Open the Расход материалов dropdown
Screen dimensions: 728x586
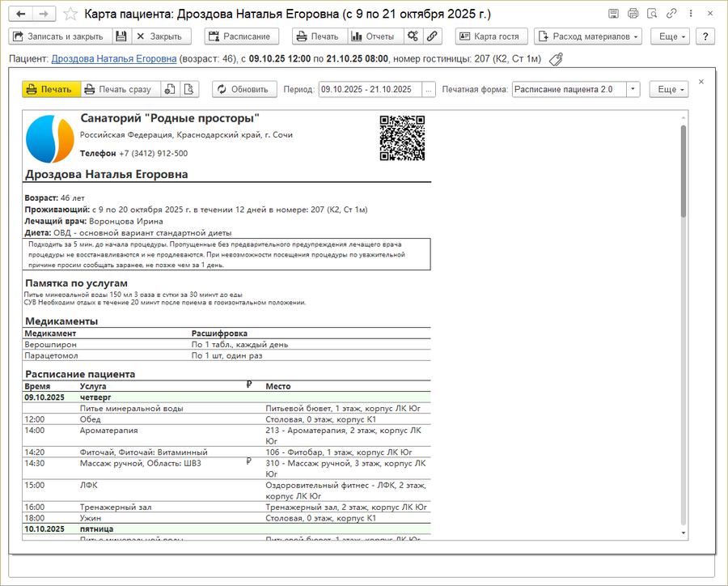click(x=588, y=36)
